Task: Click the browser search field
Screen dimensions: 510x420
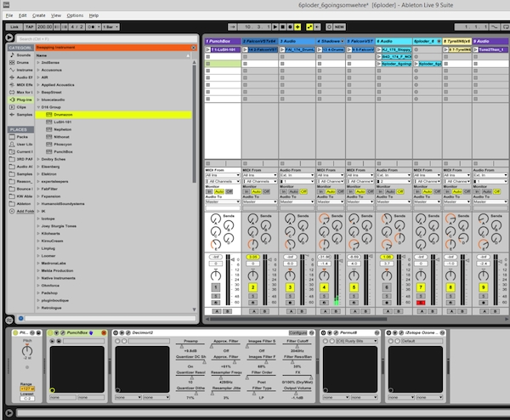Action: click(107, 39)
